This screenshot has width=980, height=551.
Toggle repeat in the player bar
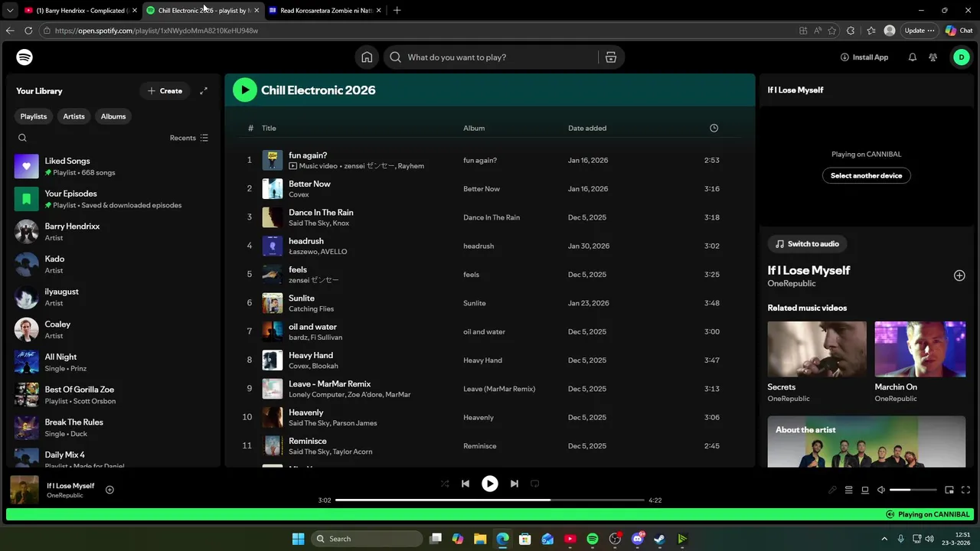pyautogui.click(x=535, y=484)
